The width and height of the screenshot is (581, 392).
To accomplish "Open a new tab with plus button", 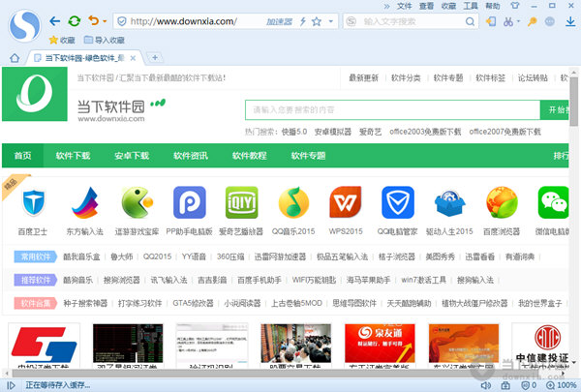I will coord(155,57).
